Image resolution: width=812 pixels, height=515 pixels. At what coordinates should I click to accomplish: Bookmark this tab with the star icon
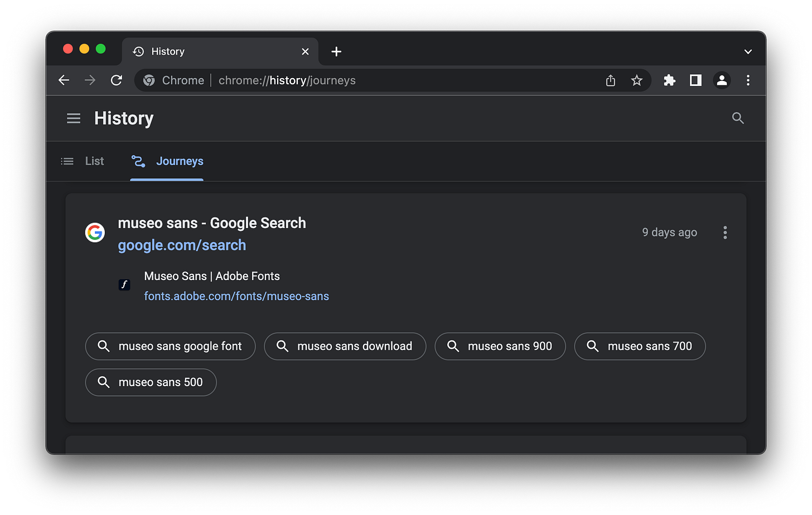[x=637, y=80]
